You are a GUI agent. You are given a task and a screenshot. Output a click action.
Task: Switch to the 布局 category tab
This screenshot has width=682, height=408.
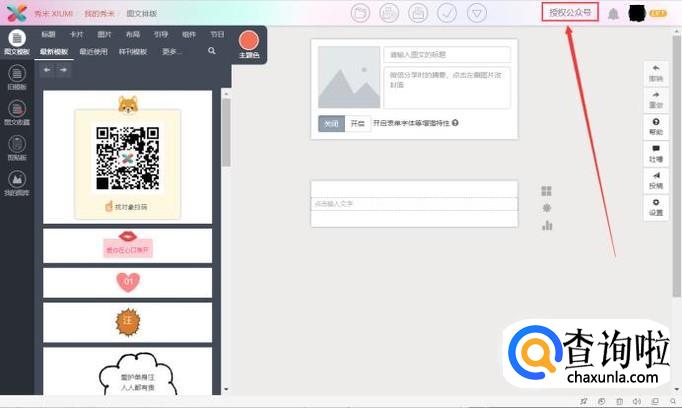pos(133,34)
